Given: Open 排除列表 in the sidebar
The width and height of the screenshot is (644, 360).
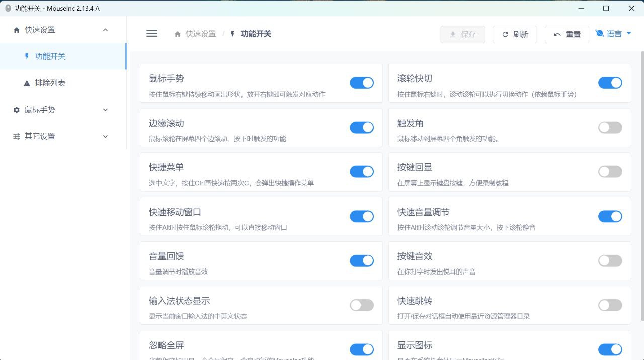Looking at the screenshot, I should tap(63, 83).
